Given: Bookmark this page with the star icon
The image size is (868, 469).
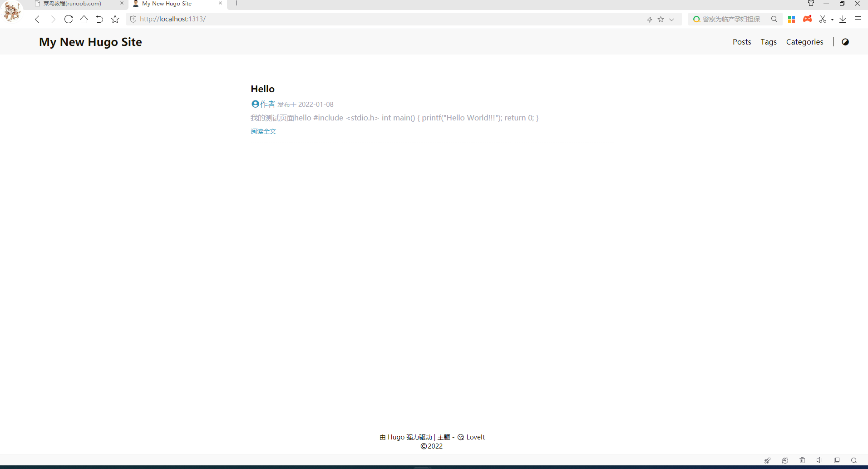Looking at the screenshot, I should point(115,19).
